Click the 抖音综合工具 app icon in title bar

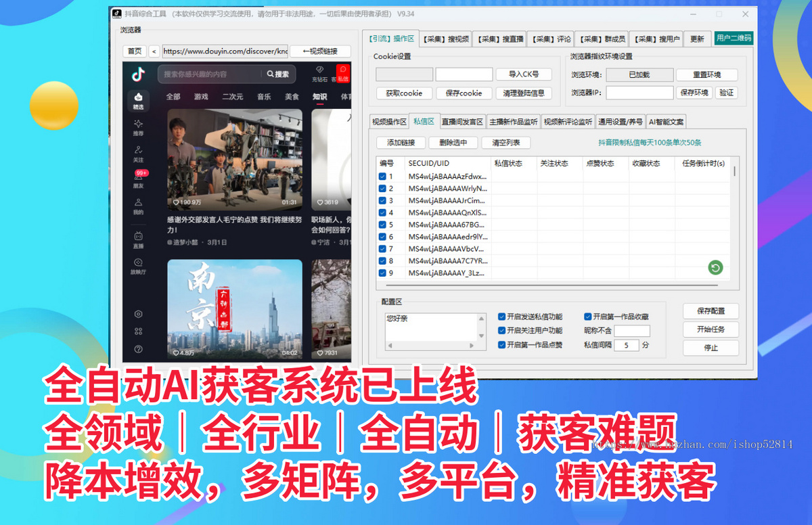[x=116, y=13]
